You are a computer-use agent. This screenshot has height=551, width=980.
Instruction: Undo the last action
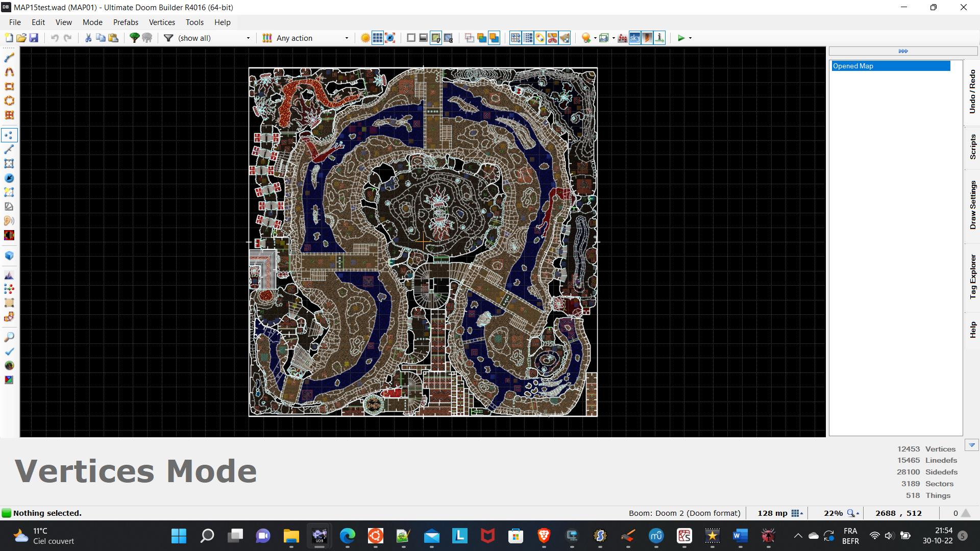tap(55, 38)
